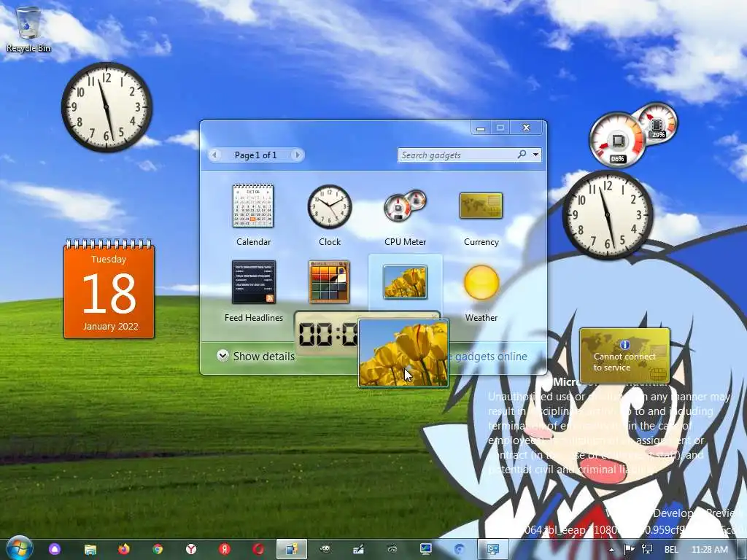Click the Calendar label in gallery

[x=253, y=242]
